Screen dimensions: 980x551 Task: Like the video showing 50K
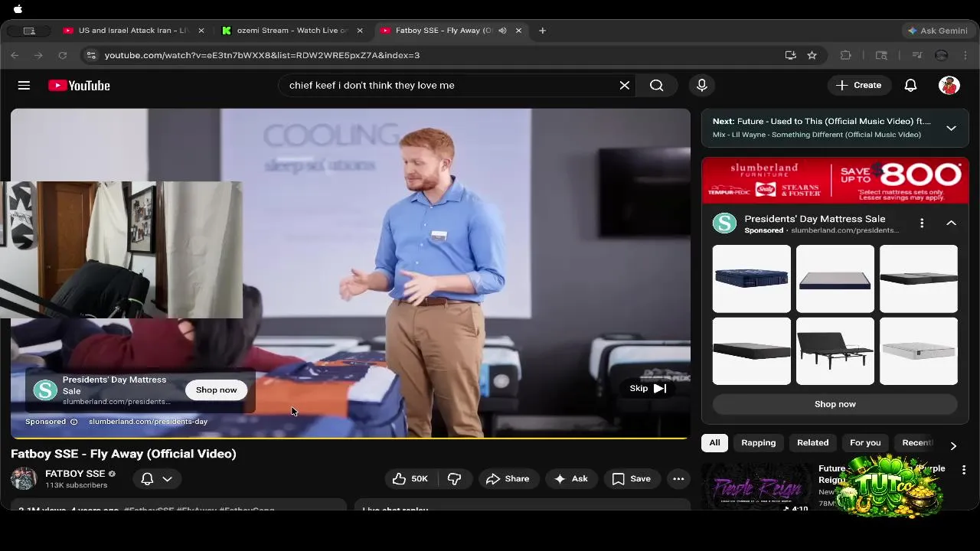click(410, 479)
